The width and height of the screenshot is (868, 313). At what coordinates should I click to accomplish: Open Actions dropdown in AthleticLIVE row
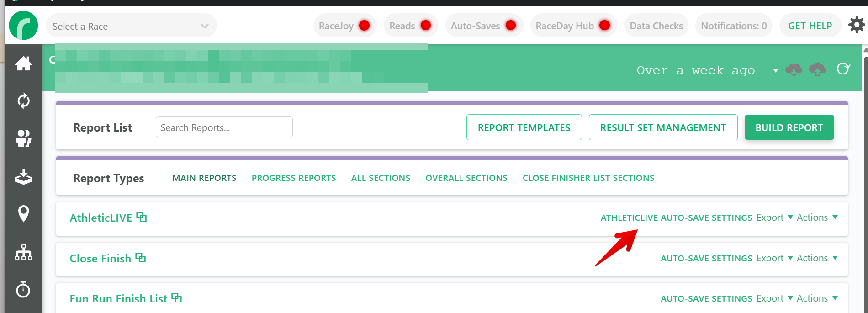click(817, 218)
